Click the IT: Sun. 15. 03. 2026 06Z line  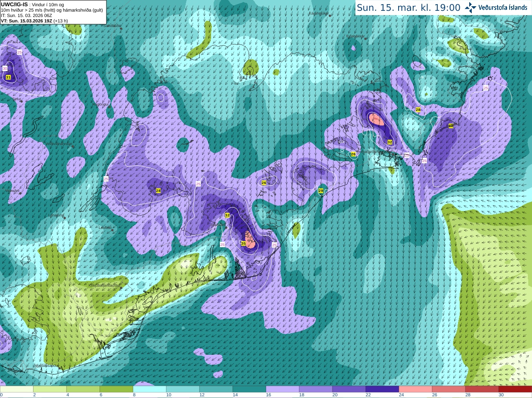point(26,15)
